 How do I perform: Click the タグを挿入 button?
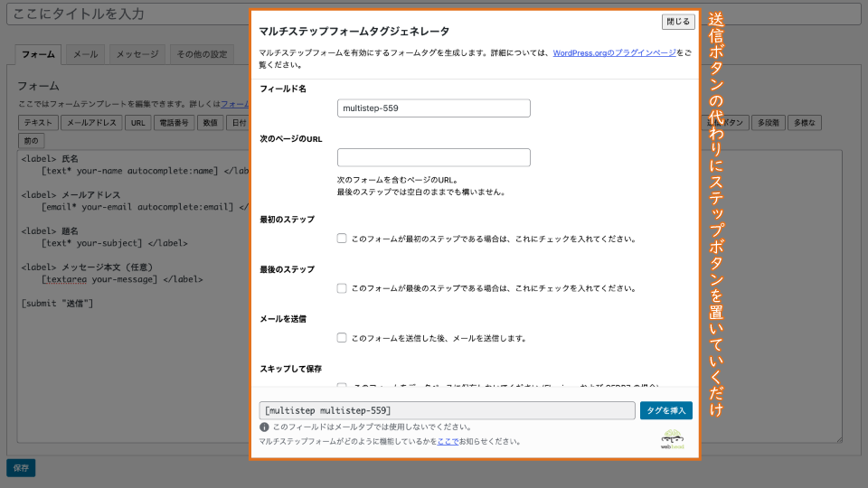pos(666,410)
